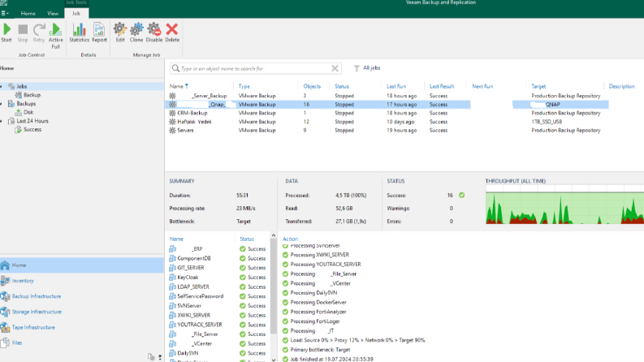Sort jobs by Objects column
The image size is (644, 362).
click(x=312, y=86)
